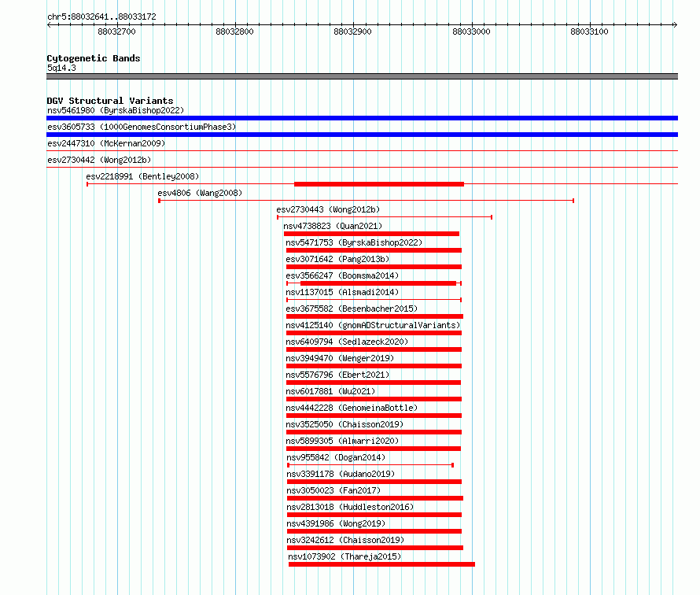Select the esv4806 (Wang2008) variant
This screenshot has height=595, width=700.
pos(200,193)
